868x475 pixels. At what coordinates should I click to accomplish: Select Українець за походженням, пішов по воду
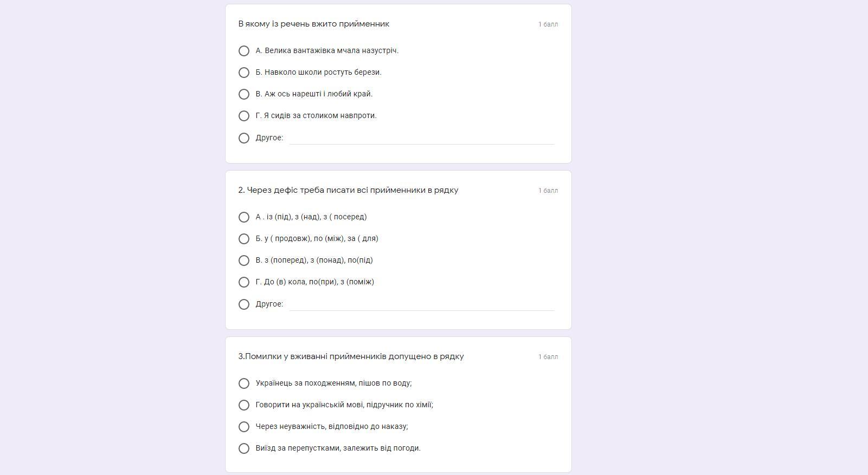click(x=244, y=383)
